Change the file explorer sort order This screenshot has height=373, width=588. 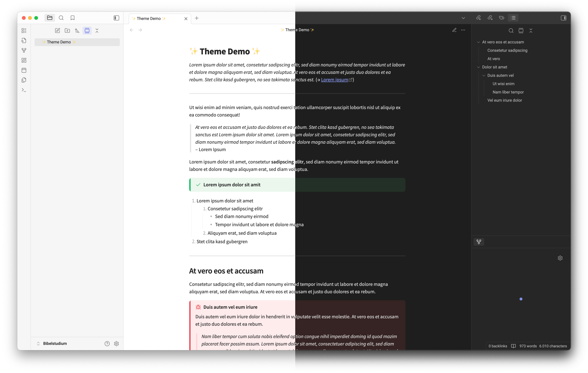(77, 31)
